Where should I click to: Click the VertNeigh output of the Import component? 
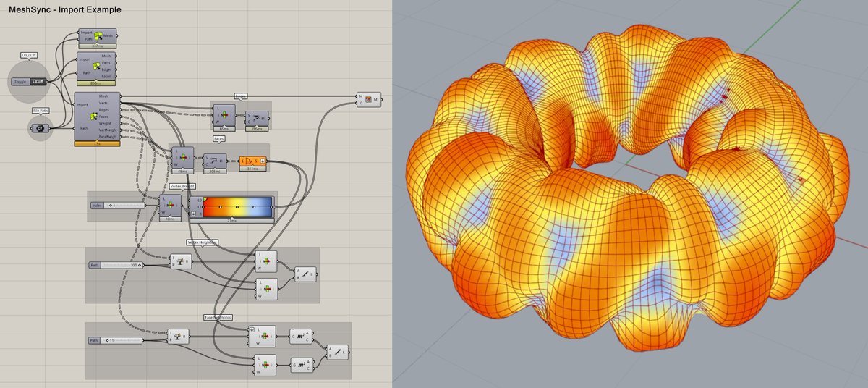tap(109, 130)
